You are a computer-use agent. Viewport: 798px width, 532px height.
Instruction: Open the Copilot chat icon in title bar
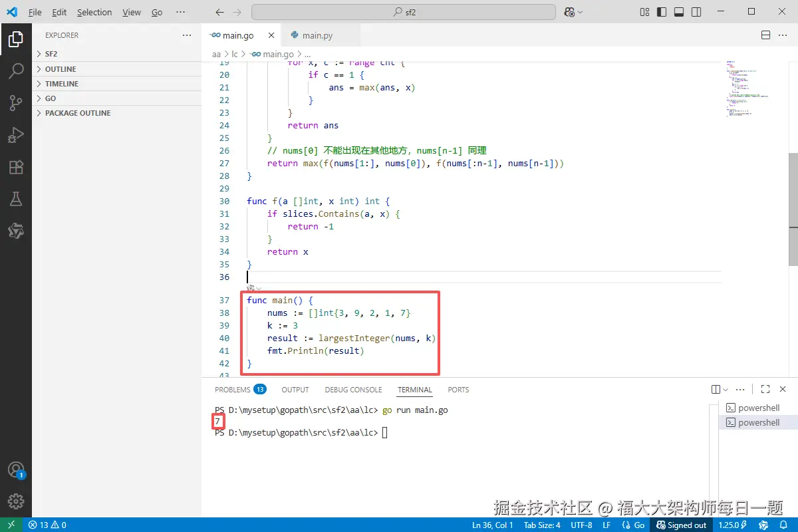pyautogui.click(x=569, y=12)
